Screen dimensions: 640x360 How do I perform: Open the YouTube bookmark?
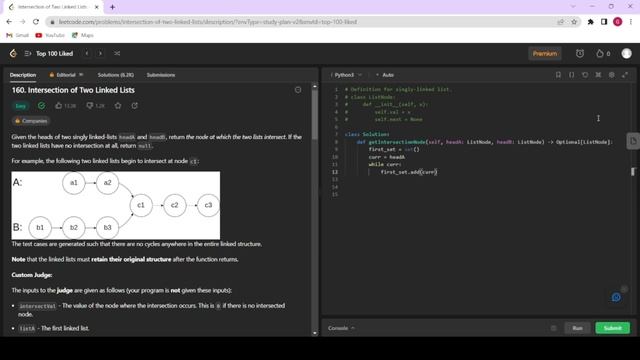click(50, 36)
